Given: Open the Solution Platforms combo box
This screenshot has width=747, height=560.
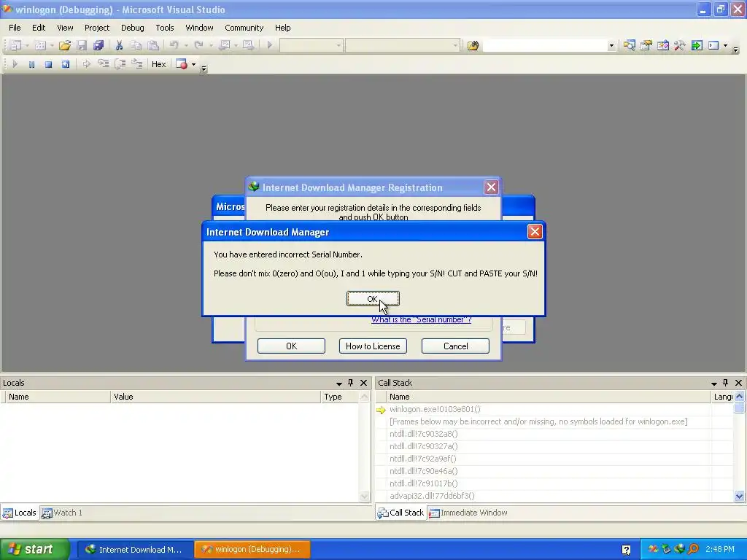Looking at the screenshot, I should [x=403, y=45].
